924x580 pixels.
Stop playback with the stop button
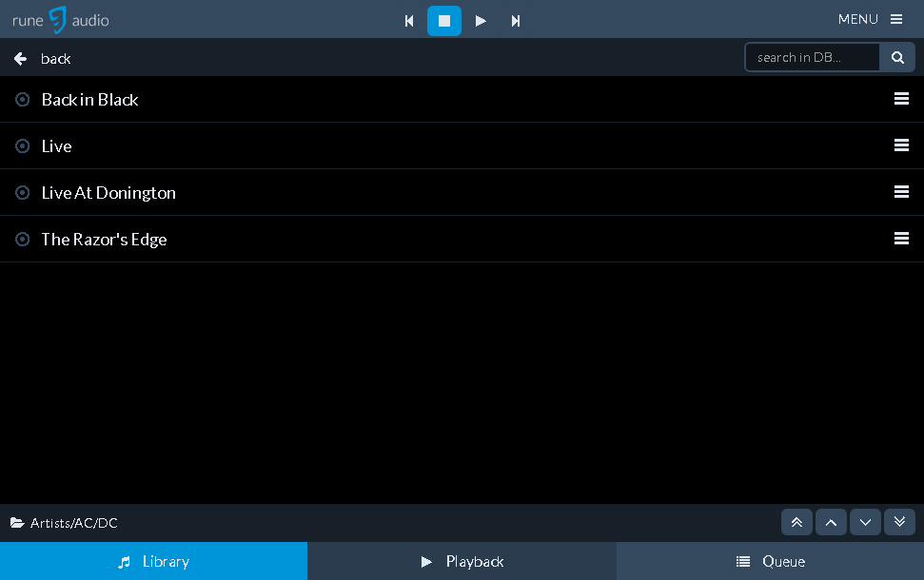click(444, 21)
